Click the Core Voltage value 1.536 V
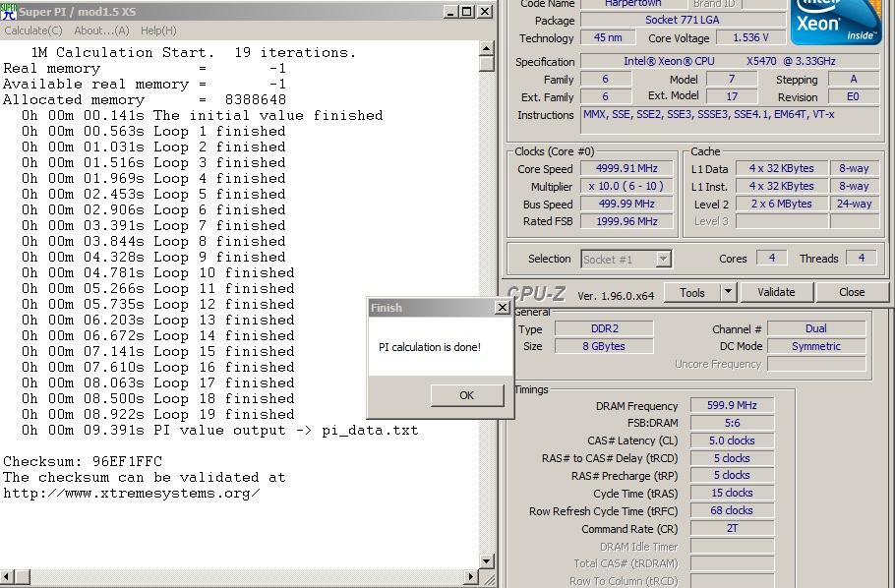Image resolution: width=895 pixels, height=588 pixels. pos(750,37)
